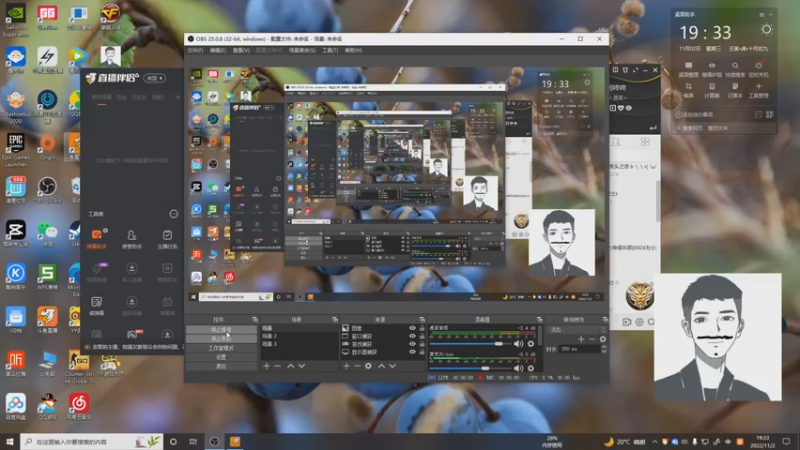
Task: Open the 编辑(E) menu in OBS
Action: click(x=218, y=51)
